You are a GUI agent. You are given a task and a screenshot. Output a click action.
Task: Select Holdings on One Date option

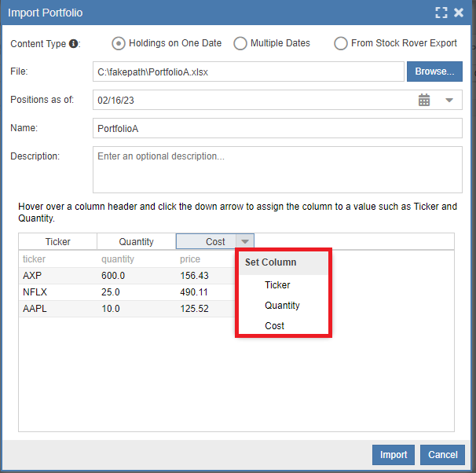coord(119,43)
